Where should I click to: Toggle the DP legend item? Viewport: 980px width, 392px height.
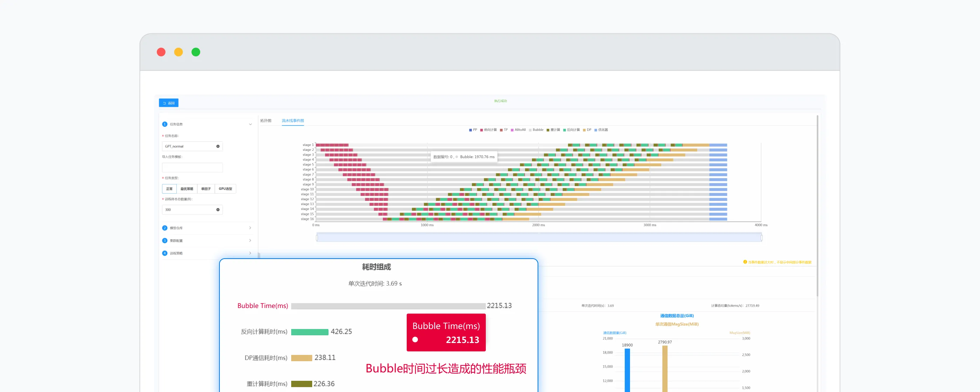[587, 130]
